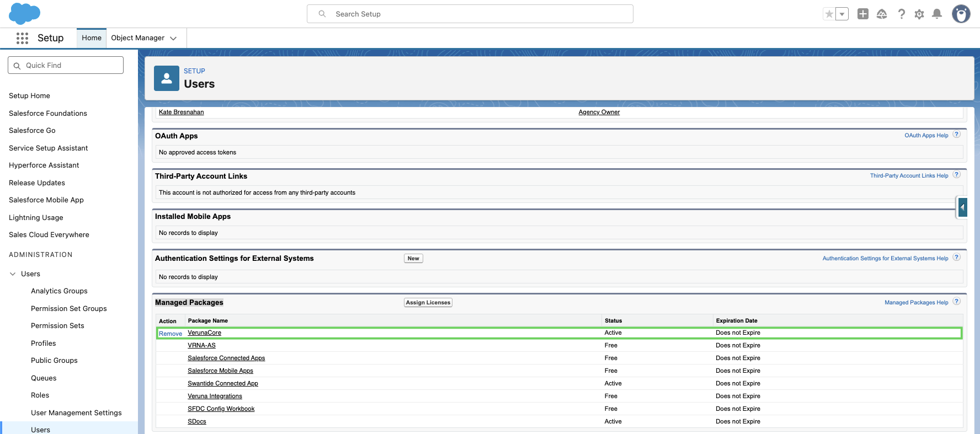Switch to the Home tab
980x434 pixels.
point(92,38)
